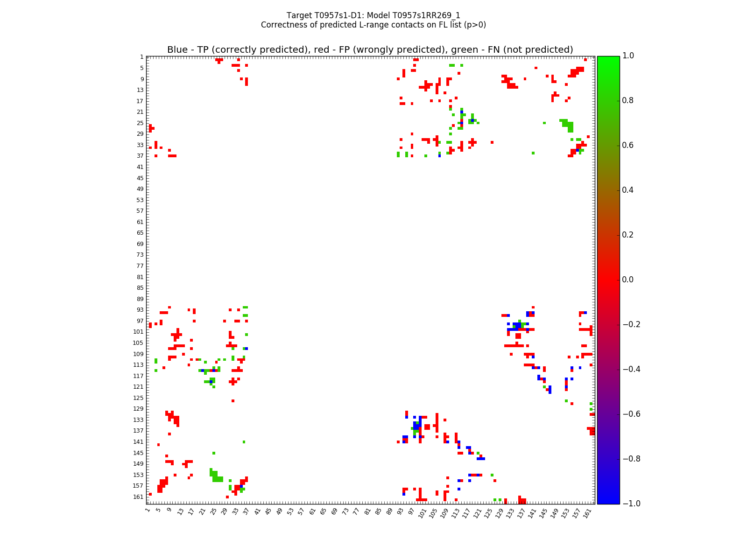Click x-axis tick label 21
The height and width of the screenshot is (560, 747).
202,511
